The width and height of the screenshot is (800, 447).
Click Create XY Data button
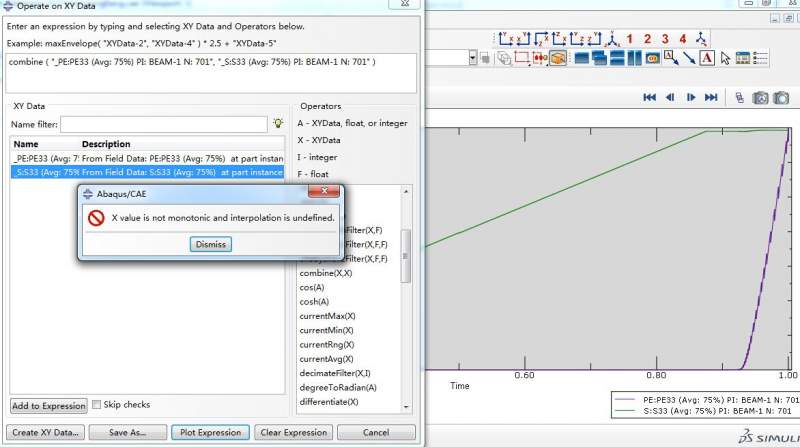pyautogui.click(x=45, y=432)
